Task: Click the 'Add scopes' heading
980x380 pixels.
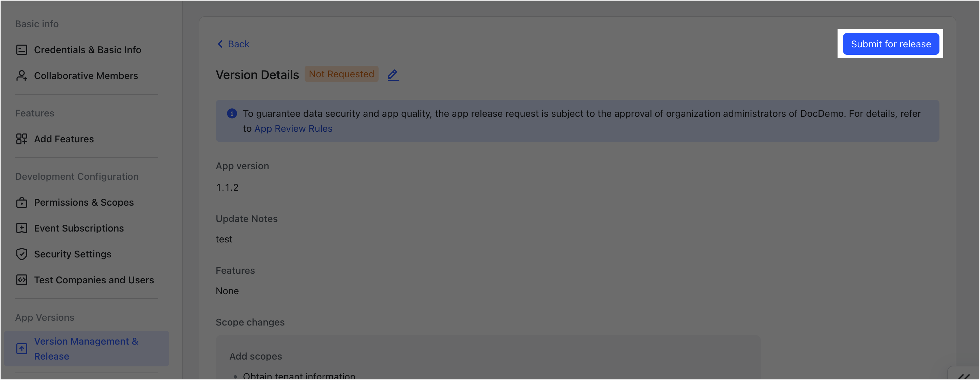Action: pyautogui.click(x=255, y=357)
